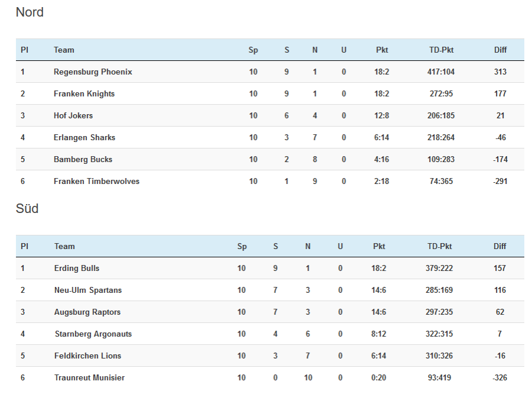Click the Erding Bulls team name
Screen dimensions: 532x394
click(x=77, y=269)
